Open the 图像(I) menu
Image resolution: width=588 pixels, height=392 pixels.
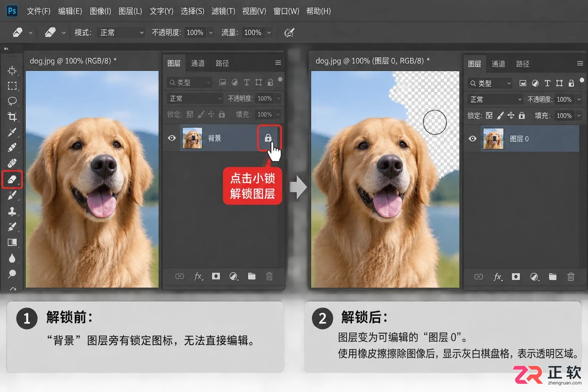pos(100,11)
